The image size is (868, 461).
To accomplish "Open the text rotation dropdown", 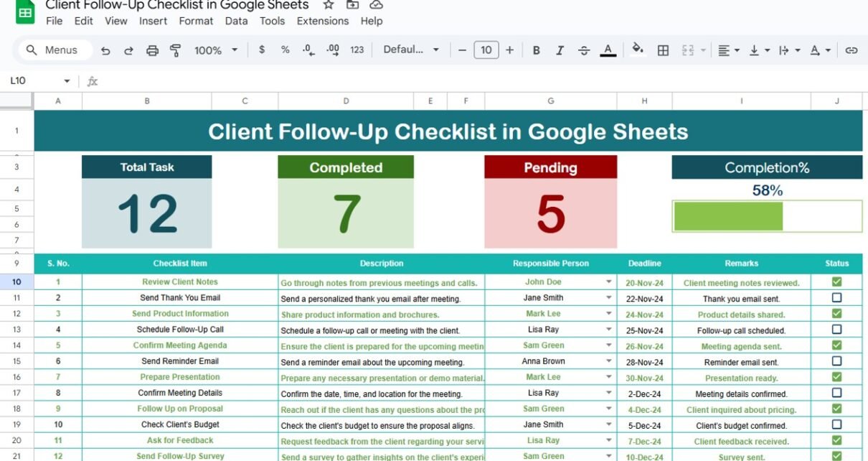I will point(820,50).
